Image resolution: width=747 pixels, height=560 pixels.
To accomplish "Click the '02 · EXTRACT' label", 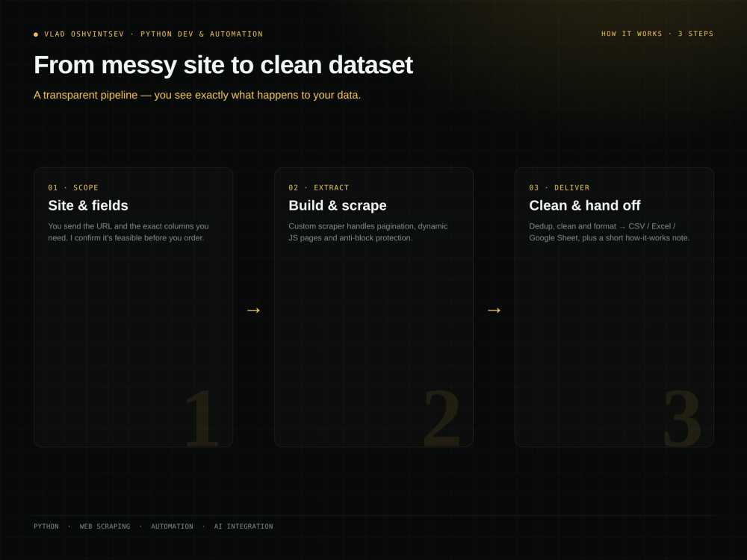I will (319, 187).
